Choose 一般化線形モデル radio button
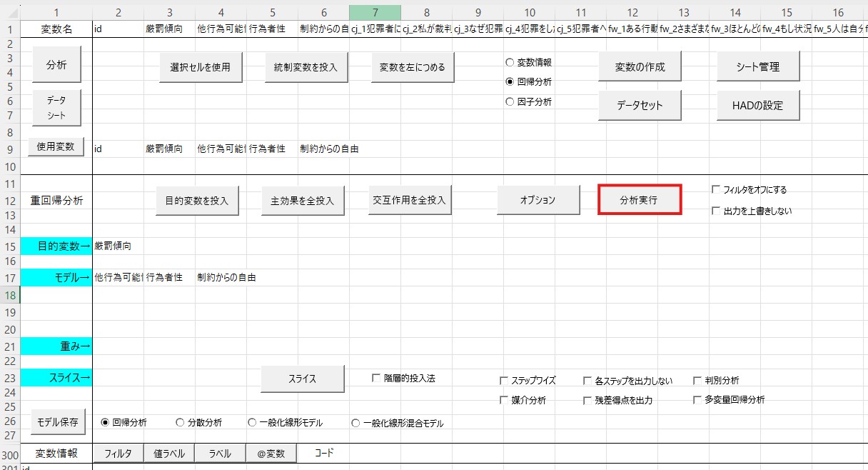The height and width of the screenshot is (470, 868). [252, 423]
